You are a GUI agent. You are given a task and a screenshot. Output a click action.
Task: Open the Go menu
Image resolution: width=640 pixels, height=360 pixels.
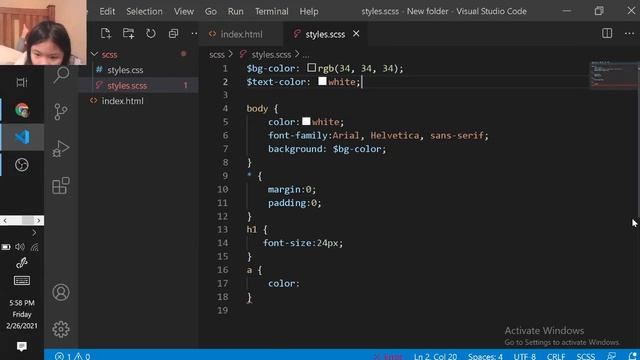[211, 11]
